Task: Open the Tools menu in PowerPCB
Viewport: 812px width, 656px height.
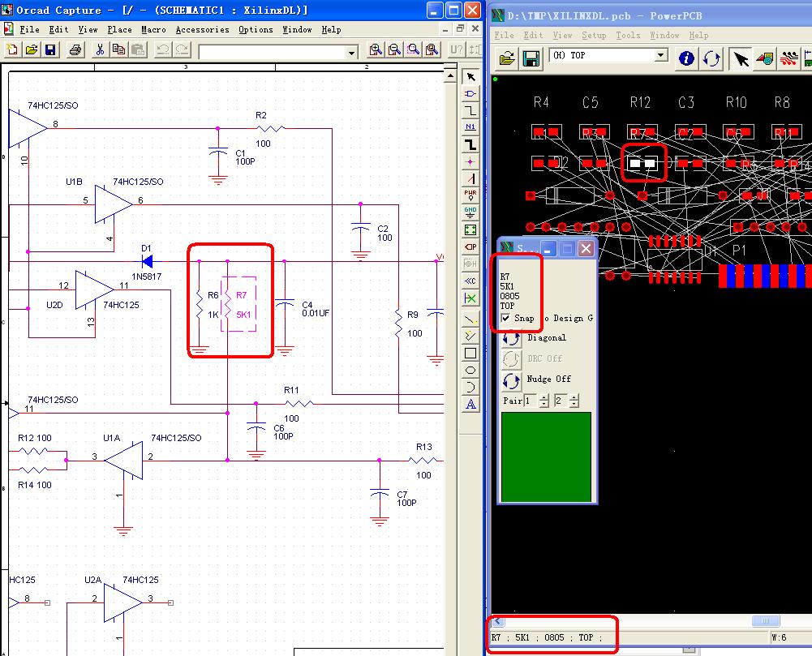Action: (627, 35)
